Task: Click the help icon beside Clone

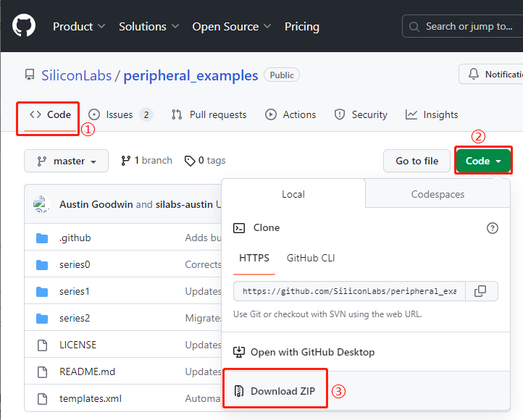Action: tap(493, 228)
